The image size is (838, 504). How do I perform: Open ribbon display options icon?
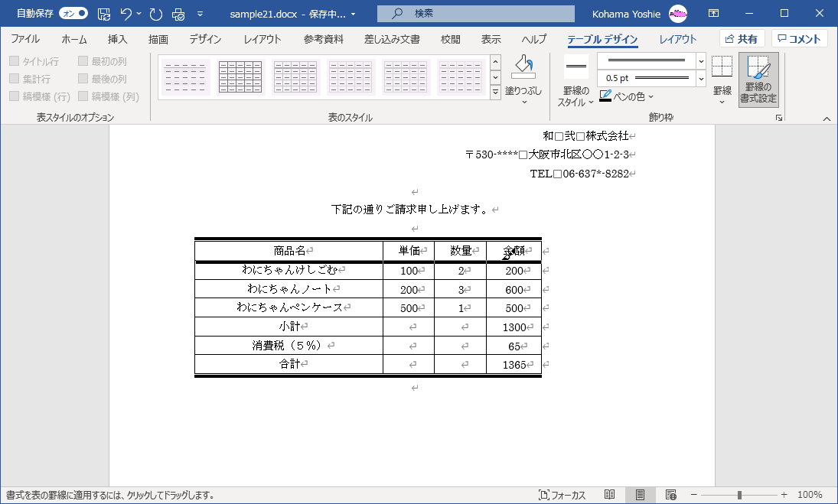(x=713, y=13)
